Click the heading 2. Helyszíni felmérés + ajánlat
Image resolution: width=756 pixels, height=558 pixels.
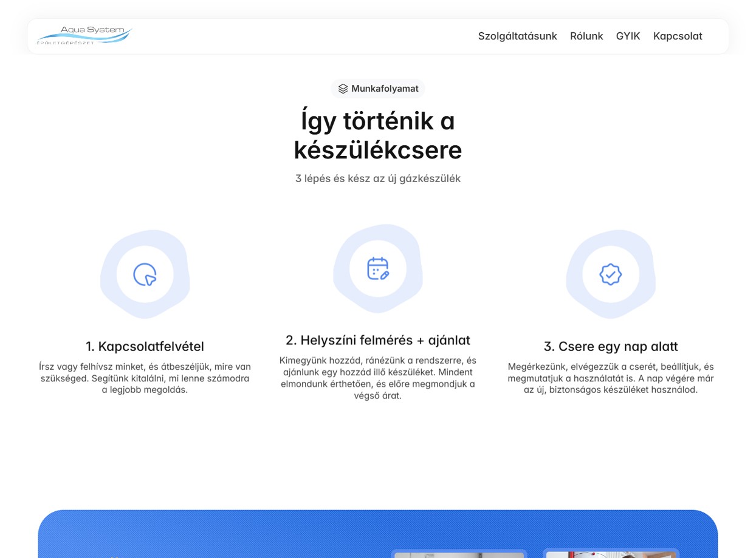(377, 340)
